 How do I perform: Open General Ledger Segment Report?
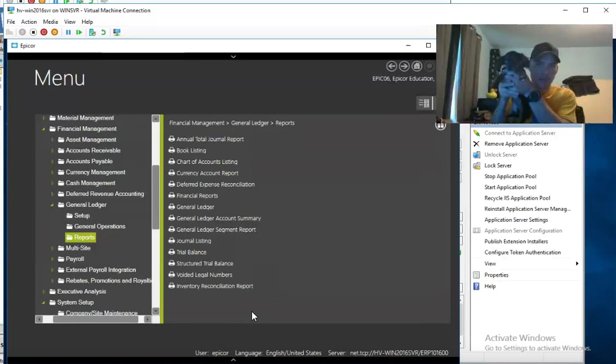[216, 230]
